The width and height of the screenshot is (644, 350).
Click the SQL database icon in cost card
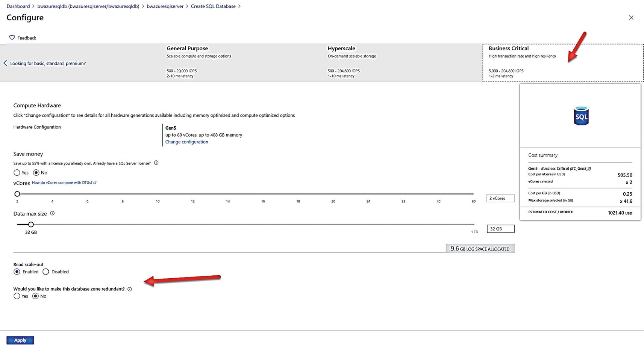click(x=581, y=116)
